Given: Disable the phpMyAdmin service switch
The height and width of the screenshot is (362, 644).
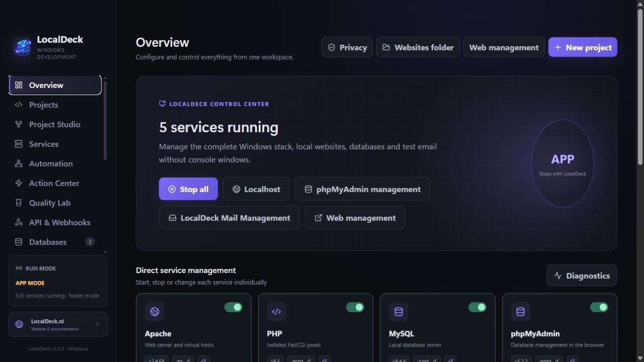Looking at the screenshot, I should point(599,307).
